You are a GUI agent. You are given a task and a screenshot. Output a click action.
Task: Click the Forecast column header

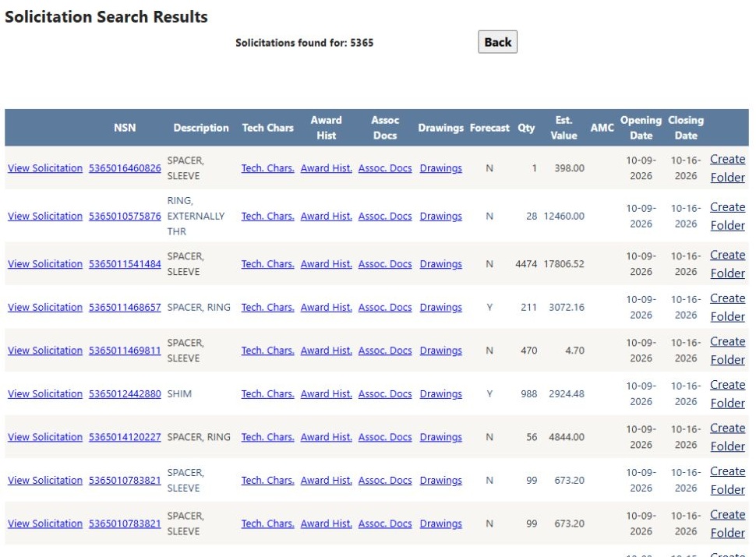[489, 128]
